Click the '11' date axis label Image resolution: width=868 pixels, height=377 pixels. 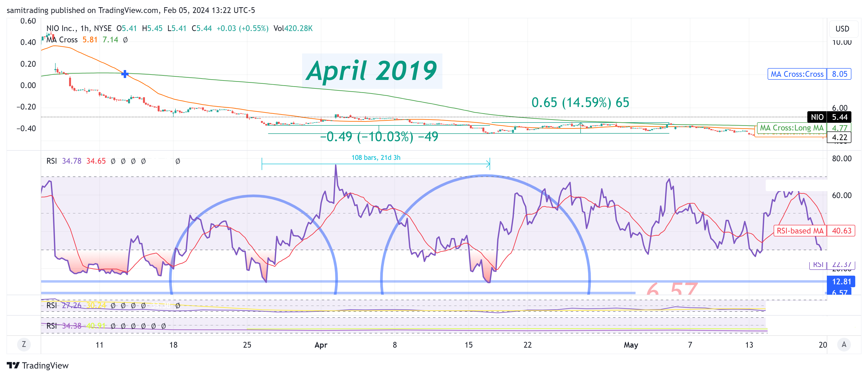pyautogui.click(x=99, y=345)
